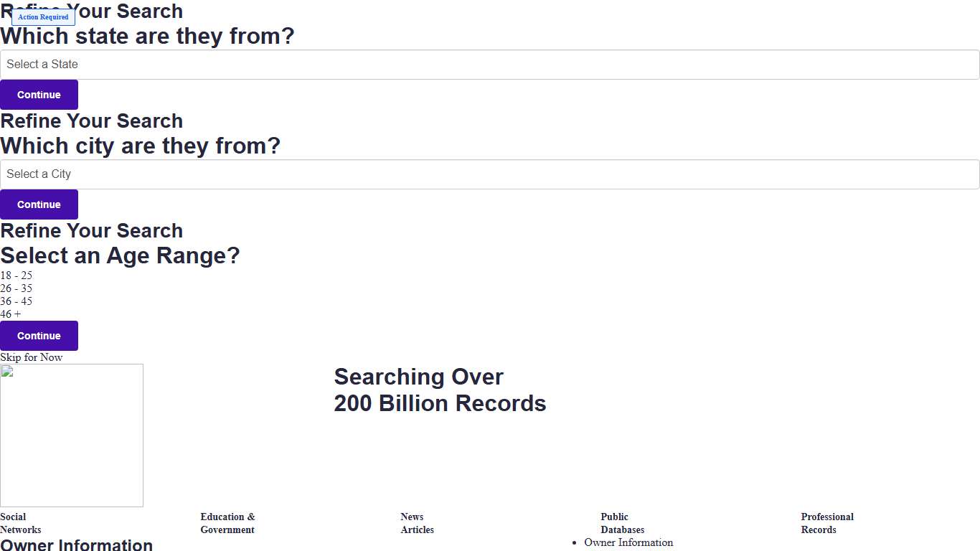Screen dimensions: 980x551
Task: Click the News Articles category label
Action: coord(417,523)
